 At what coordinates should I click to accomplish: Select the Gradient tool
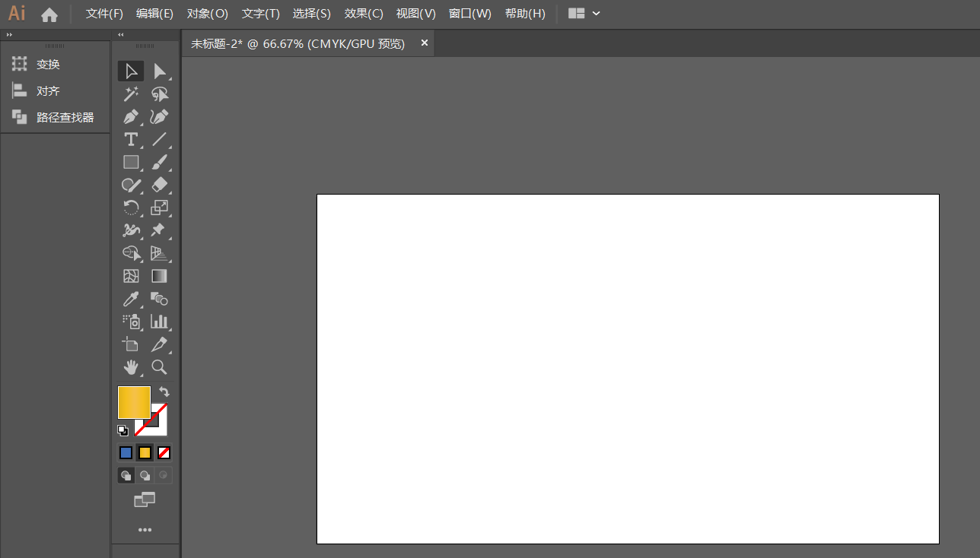(x=159, y=276)
